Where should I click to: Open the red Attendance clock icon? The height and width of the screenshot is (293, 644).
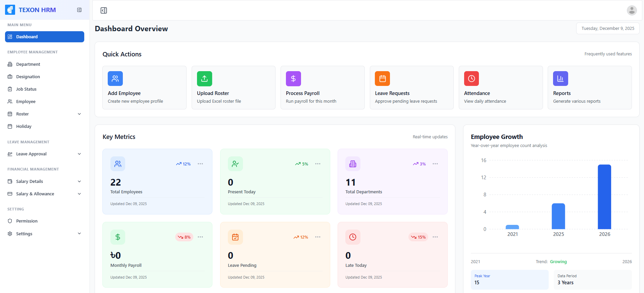point(471,79)
